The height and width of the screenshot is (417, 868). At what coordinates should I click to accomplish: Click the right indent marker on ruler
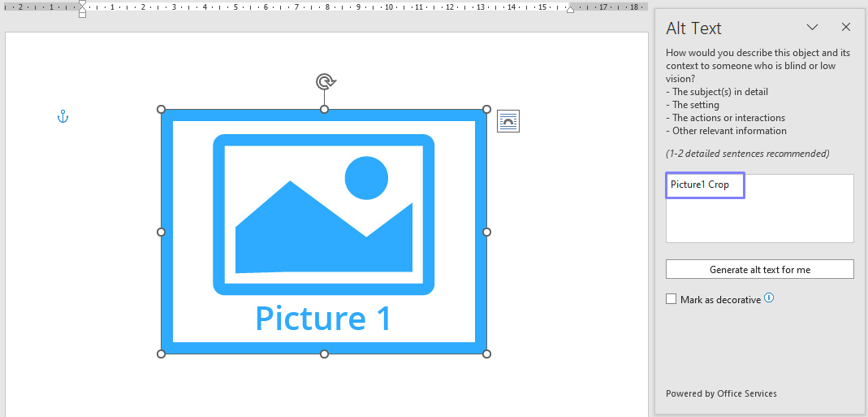click(570, 9)
